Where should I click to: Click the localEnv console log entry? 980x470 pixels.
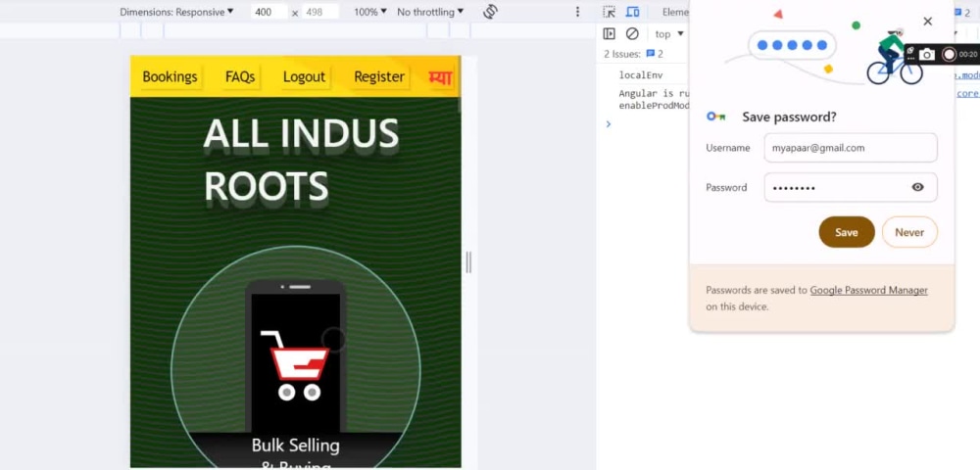[x=641, y=74]
